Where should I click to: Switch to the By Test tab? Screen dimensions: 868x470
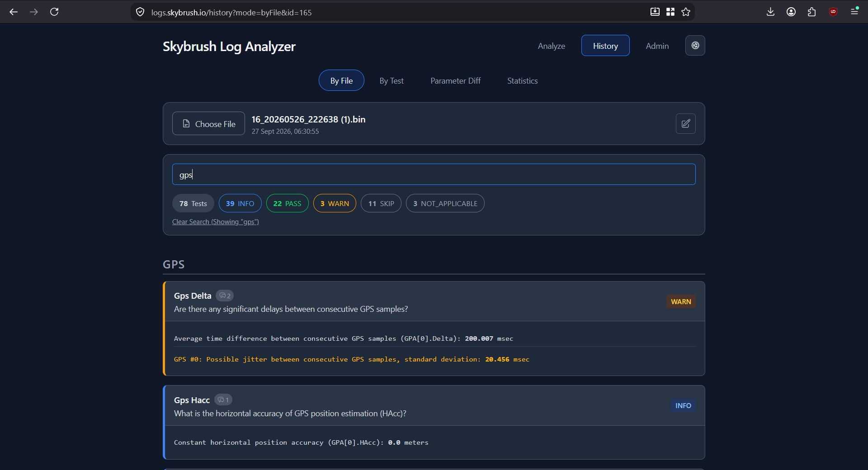point(392,80)
